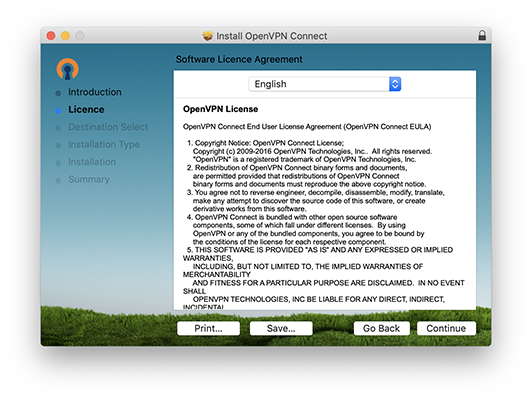Click the 'OpenVPN License' heading
Image resolution: width=532 pixels, height=400 pixels.
[x=221, y=109]
